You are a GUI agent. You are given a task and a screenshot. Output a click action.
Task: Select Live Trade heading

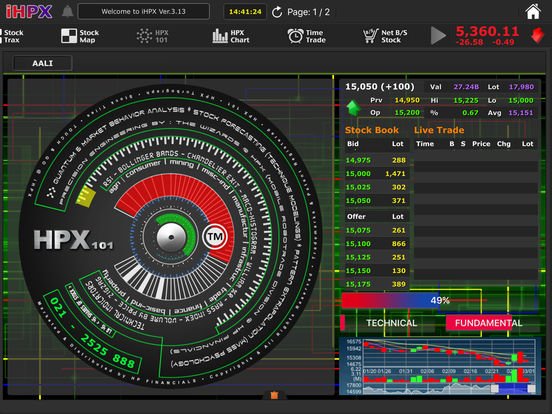tap(439, 130)
